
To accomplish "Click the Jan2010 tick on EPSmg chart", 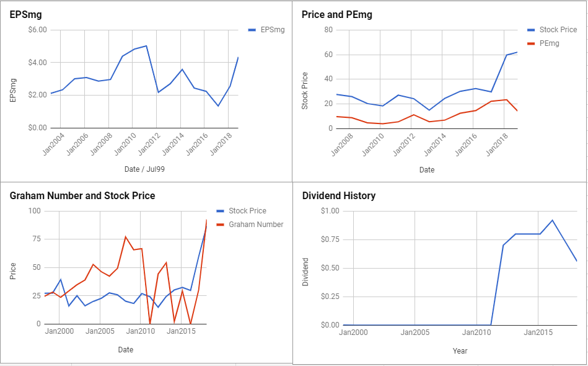I will [125, 145].
